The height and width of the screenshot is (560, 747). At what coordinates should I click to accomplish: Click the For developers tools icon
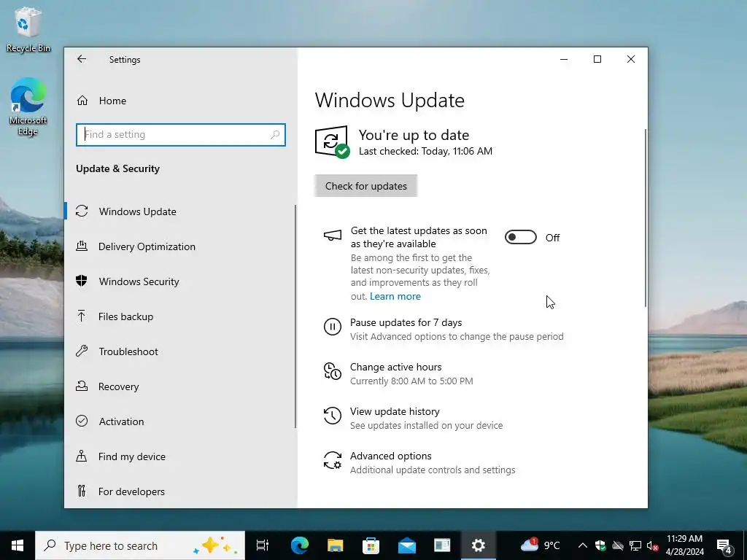click(82, 491)
